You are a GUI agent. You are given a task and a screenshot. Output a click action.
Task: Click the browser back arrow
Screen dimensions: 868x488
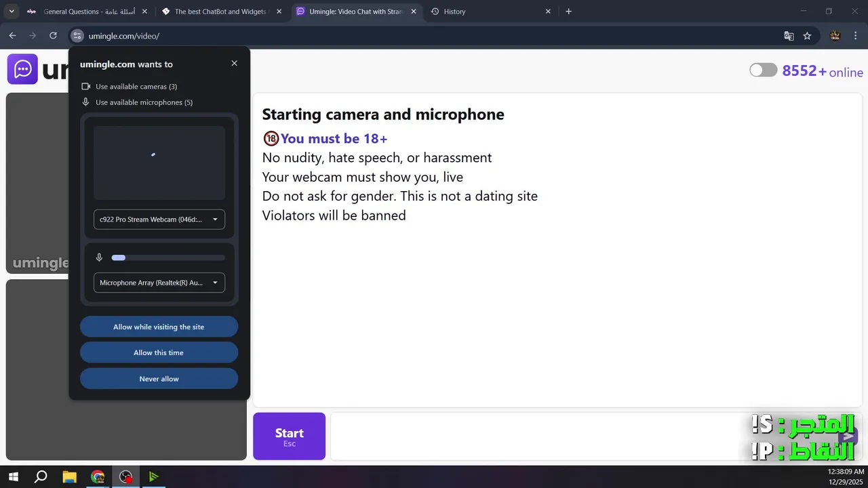pos(12,36)
